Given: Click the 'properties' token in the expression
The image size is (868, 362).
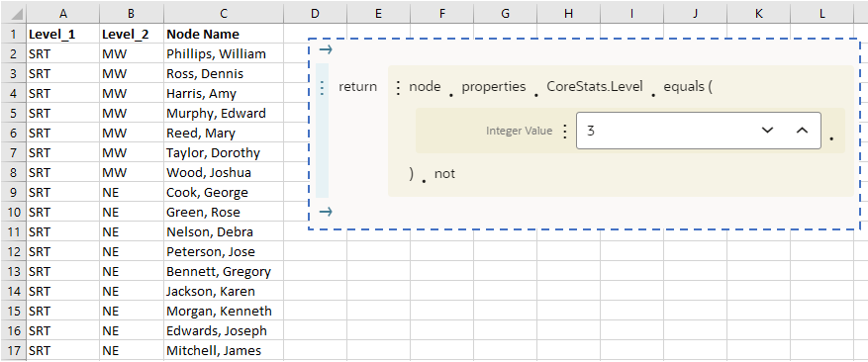Looking at the screenshot, I should 494,87.
